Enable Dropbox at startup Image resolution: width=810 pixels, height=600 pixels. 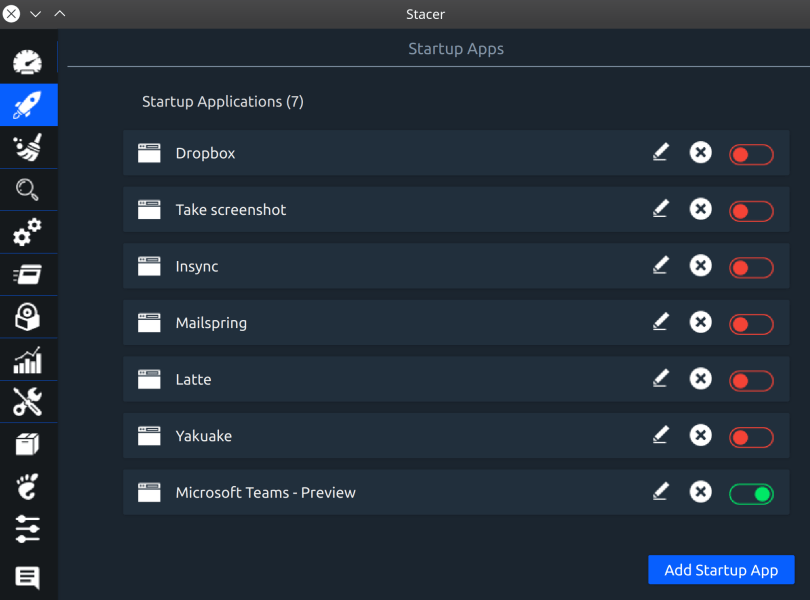tap(751, 155)
